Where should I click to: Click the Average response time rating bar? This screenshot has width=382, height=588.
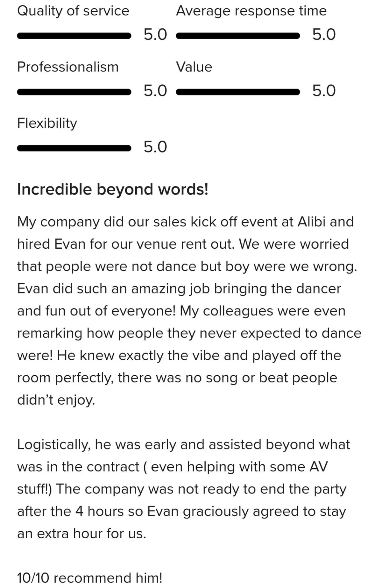pos(237,36)
